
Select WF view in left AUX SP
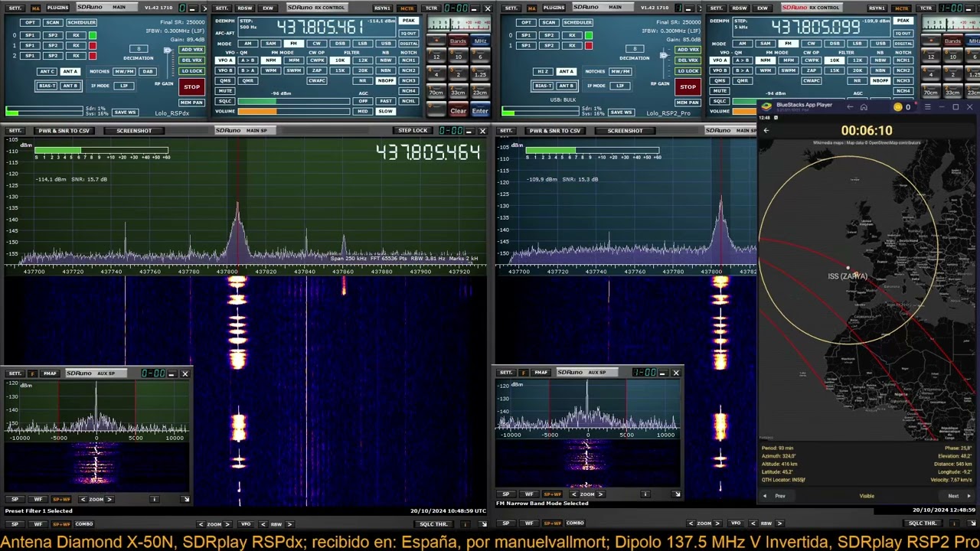tap(38, 499)
